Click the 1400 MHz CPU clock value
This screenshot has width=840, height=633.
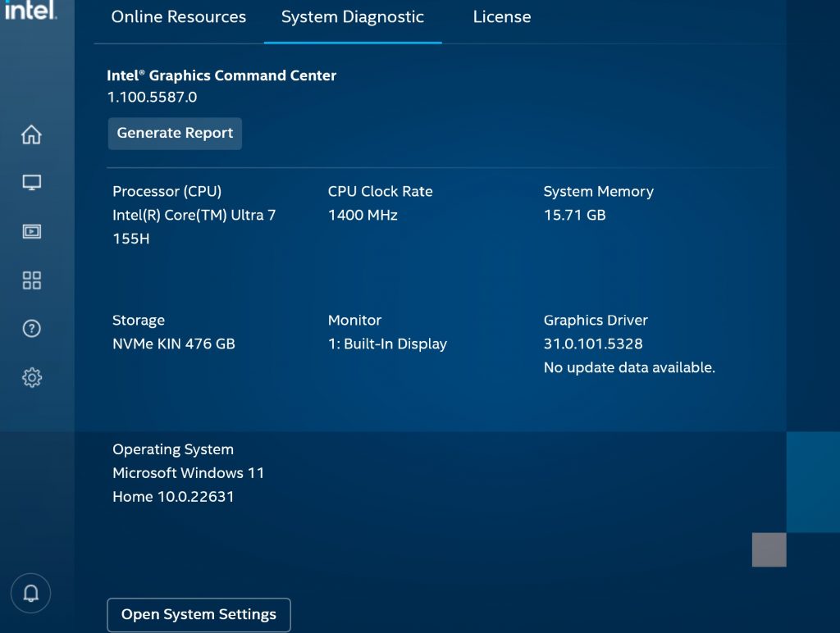[363, 216]
